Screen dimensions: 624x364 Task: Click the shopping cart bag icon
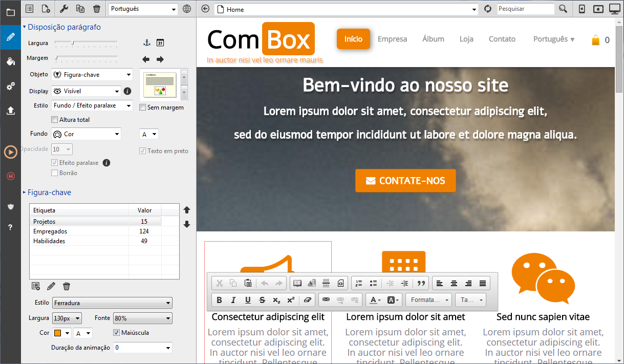[595, 40]
